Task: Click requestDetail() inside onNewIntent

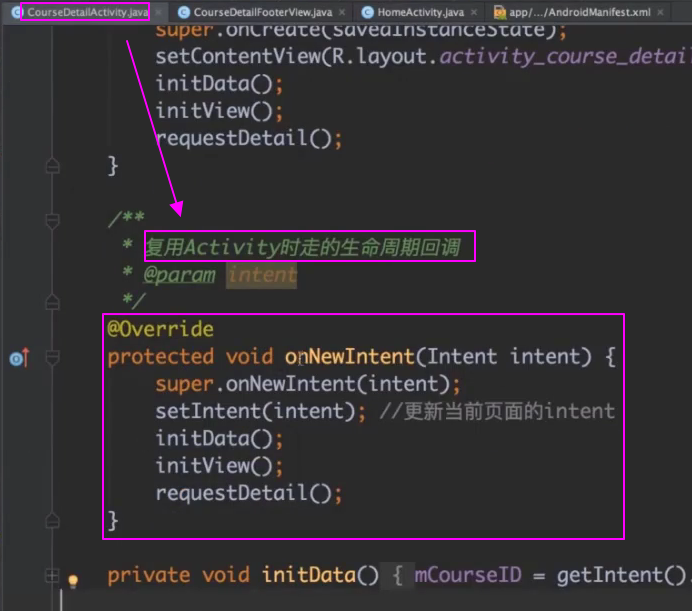Action: coord(248,494)
